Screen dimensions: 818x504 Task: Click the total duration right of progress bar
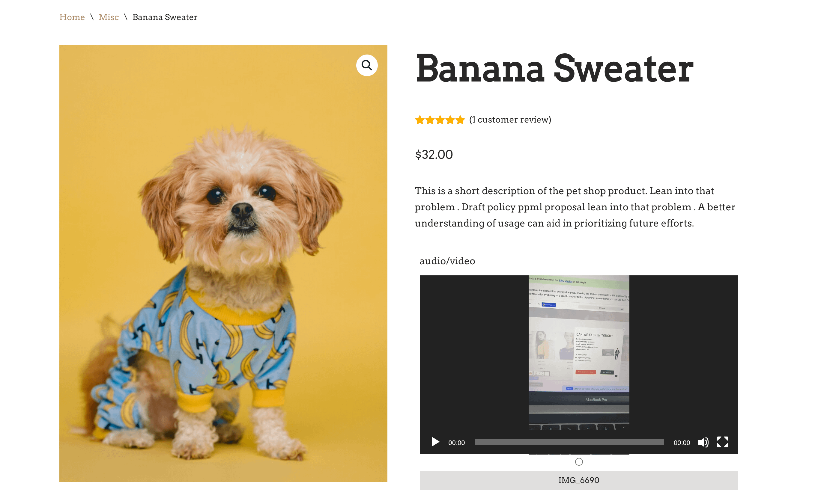coord(681,443)
